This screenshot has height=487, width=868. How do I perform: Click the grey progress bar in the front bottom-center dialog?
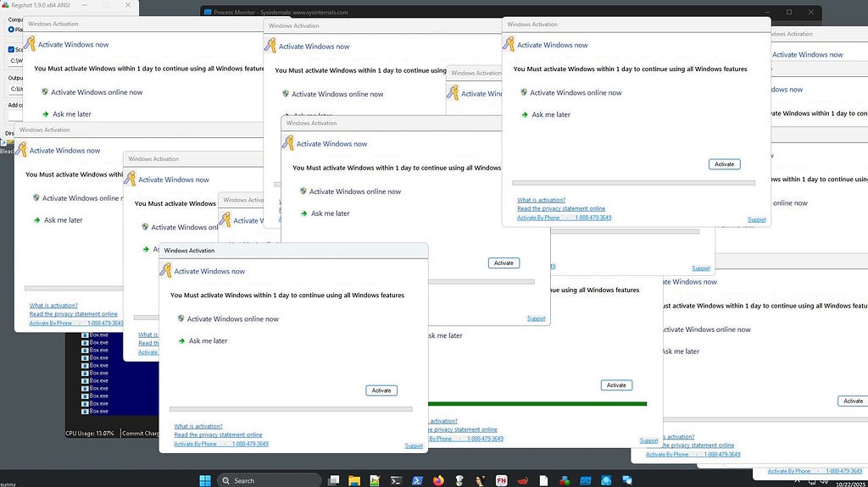[x=291, y=409]
